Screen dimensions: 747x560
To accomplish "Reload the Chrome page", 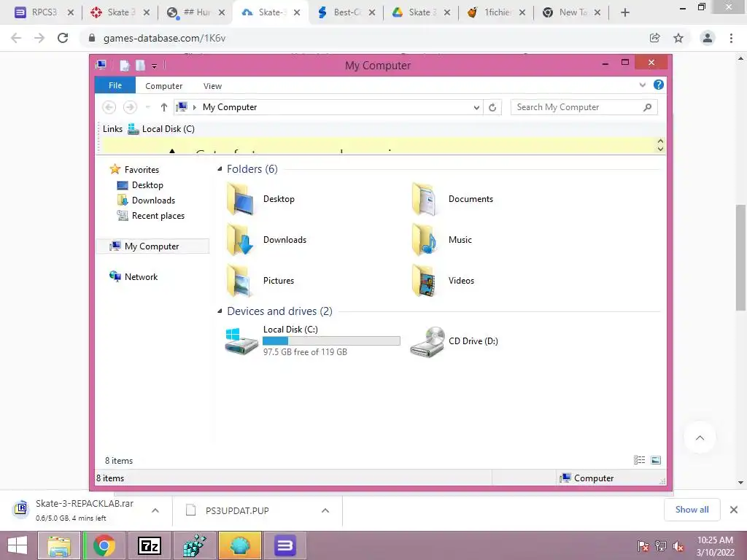I will click(x=63, y=38).
